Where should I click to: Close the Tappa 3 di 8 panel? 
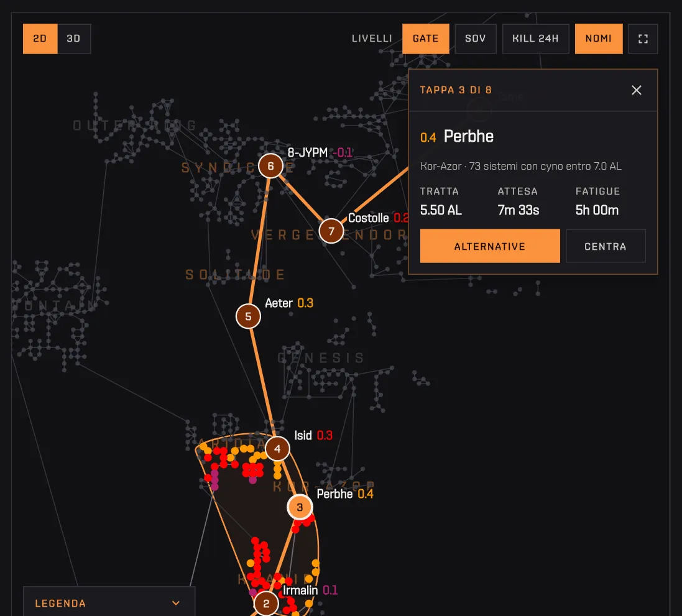pyautogui.click(x=637, y=90)
